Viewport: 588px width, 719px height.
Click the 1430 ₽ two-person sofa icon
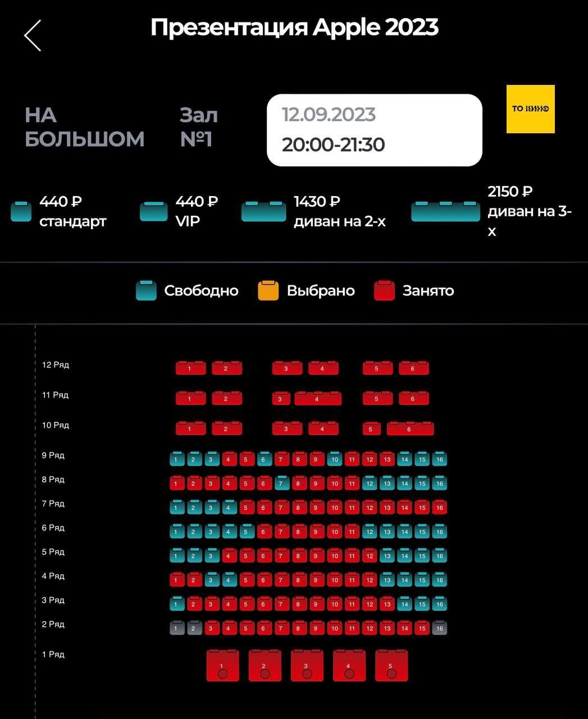click(263, 211)
